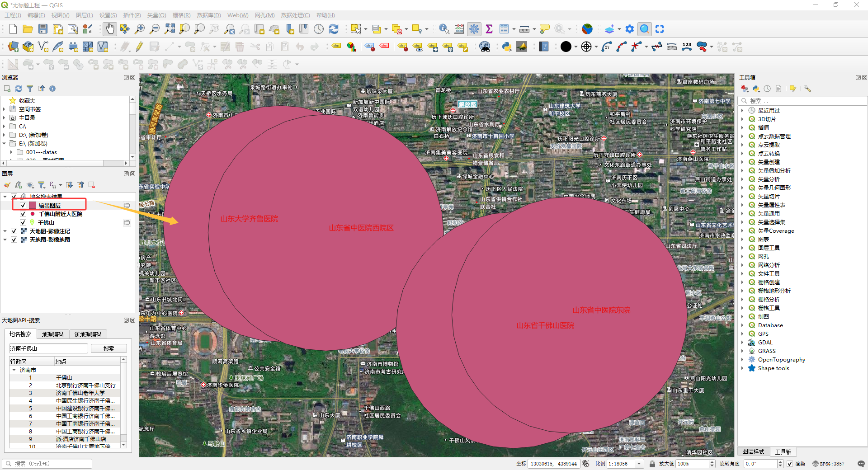868x470 pixels.
Task: Toggle visibility of 千佛山附近大医院 layer
Action: click(x=23, y=214)
